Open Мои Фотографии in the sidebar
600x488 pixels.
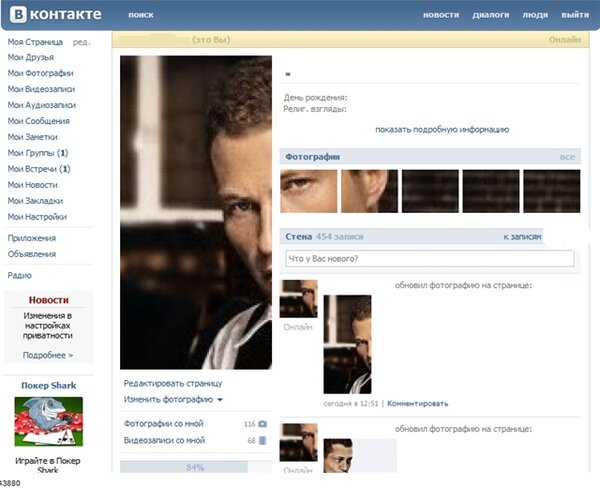[41, 73]
